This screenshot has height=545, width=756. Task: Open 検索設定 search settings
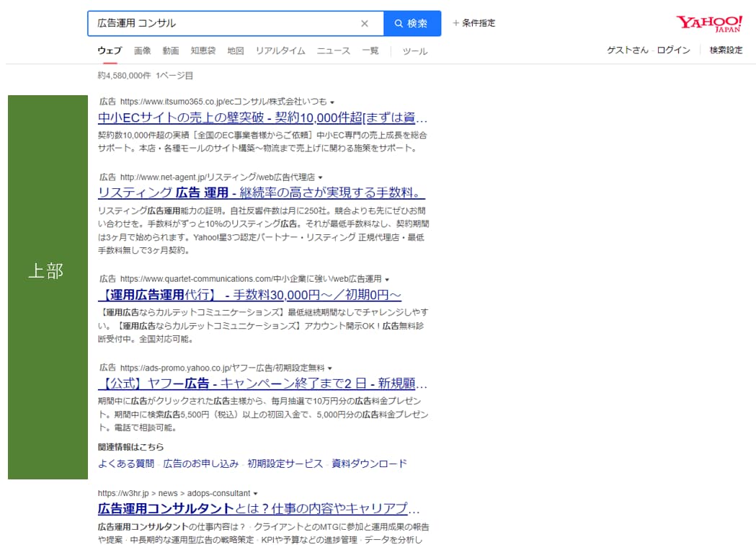pyautogui.click(x=726, y=50)
